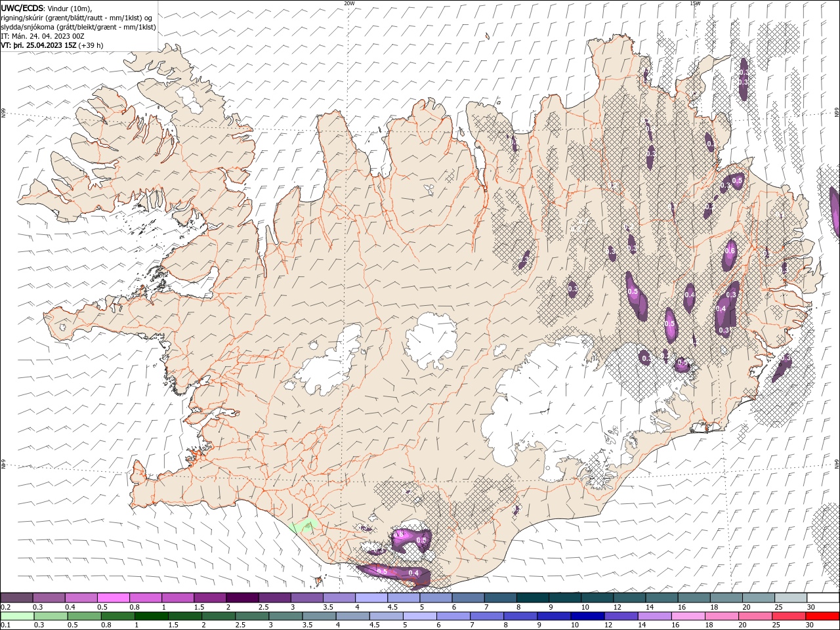Pick the pale grey 25 swatch in the upper legend
Screen dimensions: 840x630
(791, 598)
